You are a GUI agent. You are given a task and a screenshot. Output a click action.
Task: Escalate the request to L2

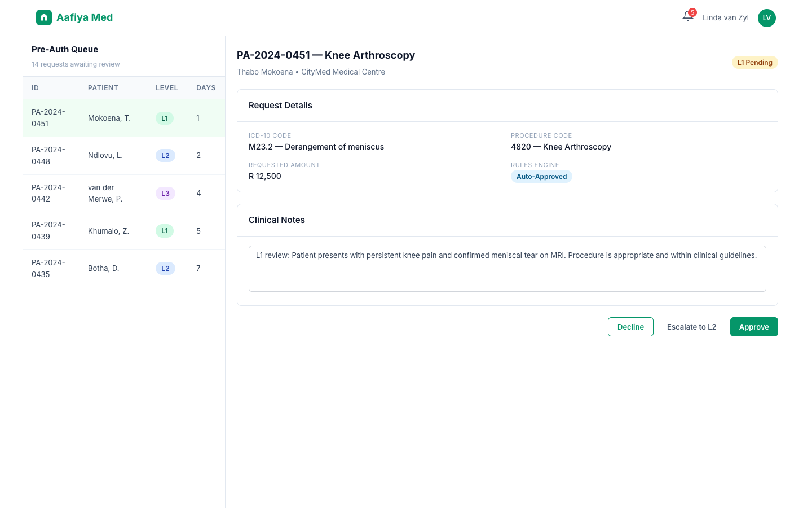pyautogui.click(x=692, y=327)
